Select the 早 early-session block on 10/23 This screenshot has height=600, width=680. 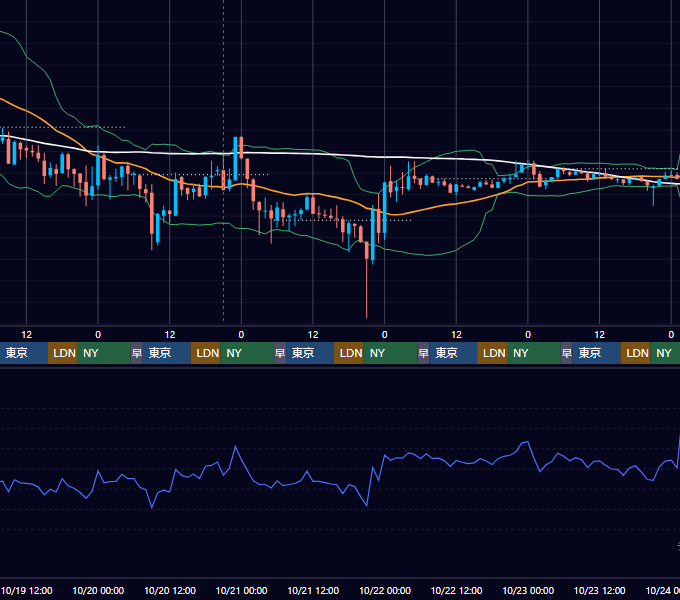click(x=567, y=353)
